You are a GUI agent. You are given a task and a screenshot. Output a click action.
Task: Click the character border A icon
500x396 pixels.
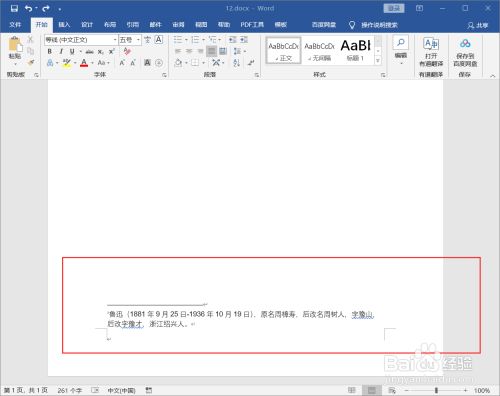(159, 40)
